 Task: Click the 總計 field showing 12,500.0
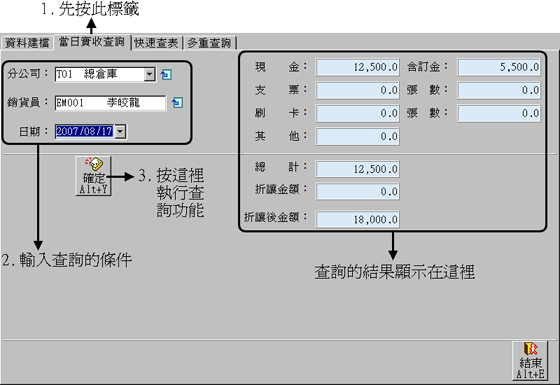click(x=357, y=169)
